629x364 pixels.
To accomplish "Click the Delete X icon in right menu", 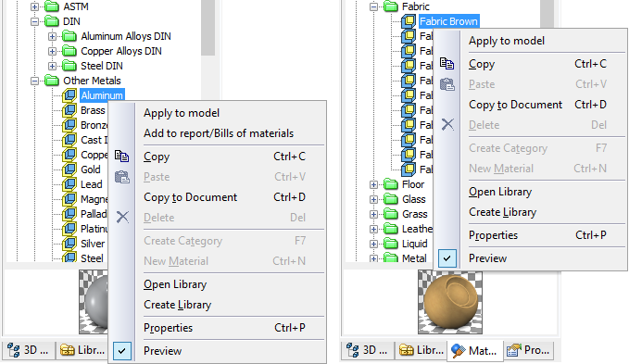I will [447, 125].
